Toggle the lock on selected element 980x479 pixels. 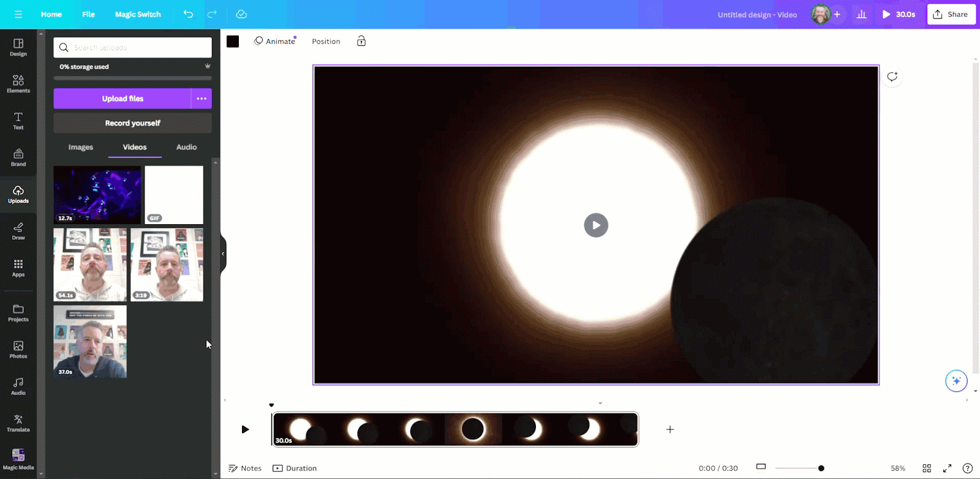pyautogui.click(x=361, y=41)
